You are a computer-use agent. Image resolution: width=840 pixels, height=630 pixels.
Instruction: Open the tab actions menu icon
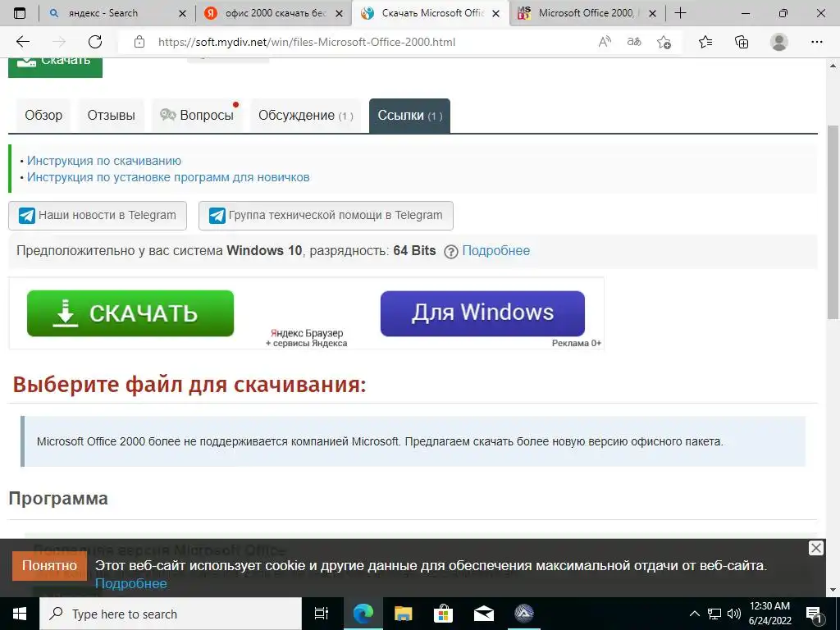(20, 13)
